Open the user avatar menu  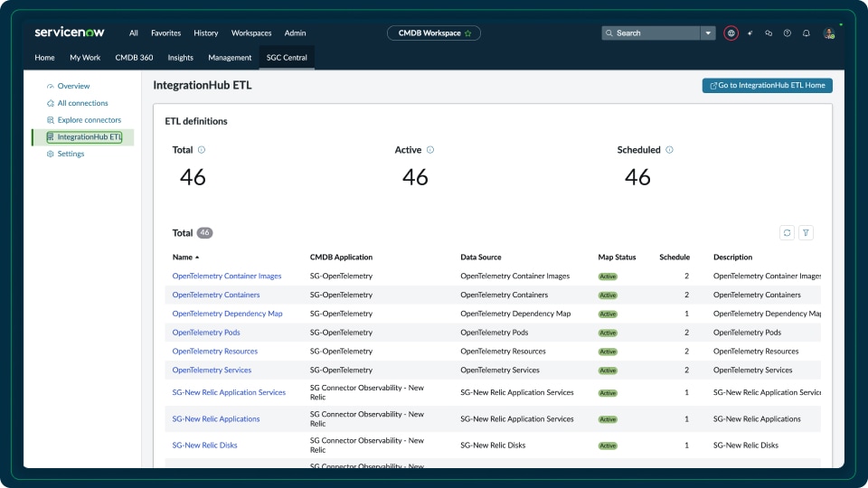coord(829,33)
